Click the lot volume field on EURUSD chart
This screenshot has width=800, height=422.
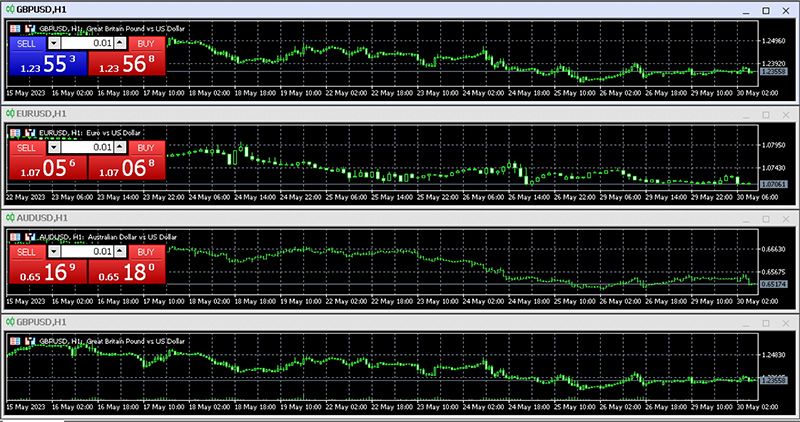88,147
